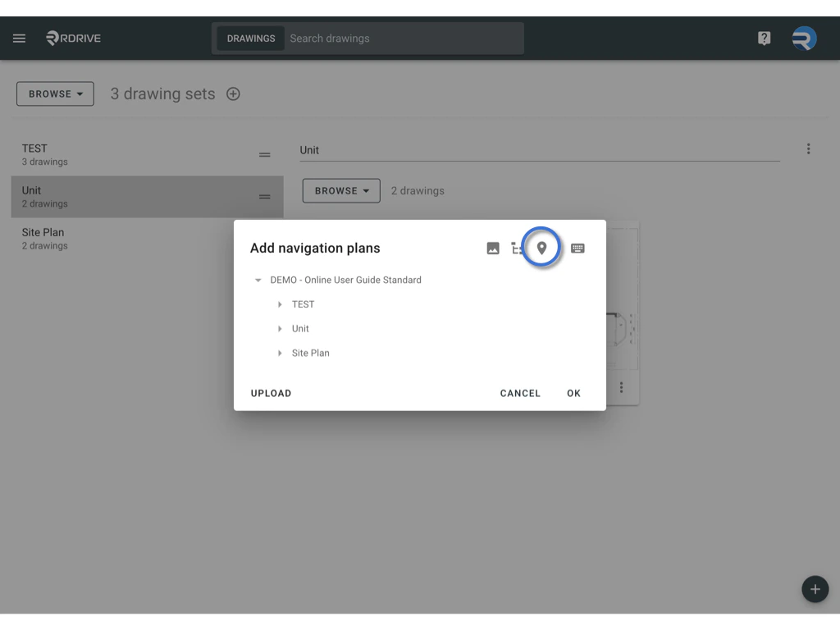Screen dimensions: 840x630
Task: Collapse DEMO - Online User Guide Standard
Action: click(x=258, y=280)
